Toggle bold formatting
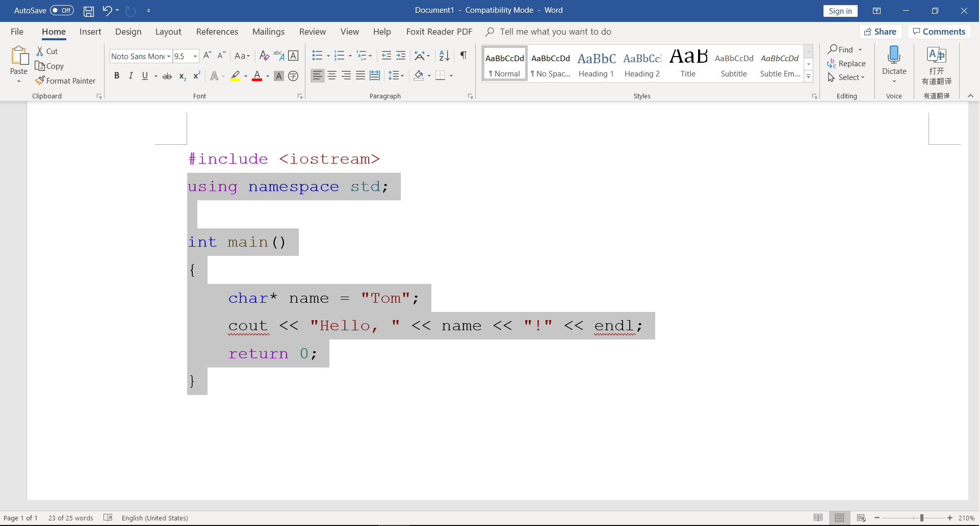Viewport: 980px width, 526px height. (117, 75)
